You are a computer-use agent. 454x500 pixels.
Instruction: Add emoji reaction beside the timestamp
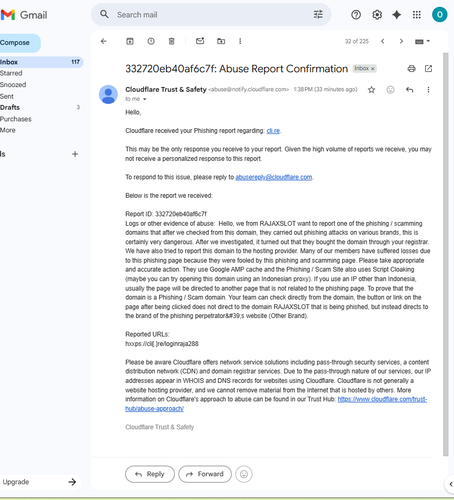pyautogui.click(x=390, y=90)
